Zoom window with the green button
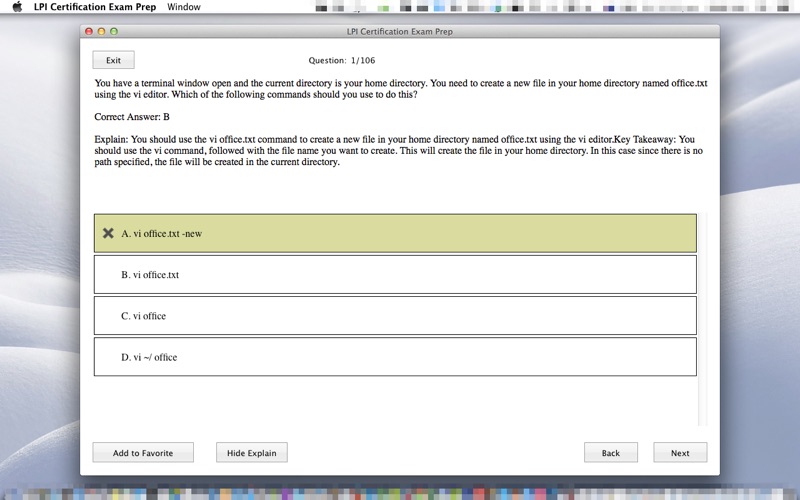Image resolution: width=800 pixels, height=500 pixels. click(x=114, y=32)
